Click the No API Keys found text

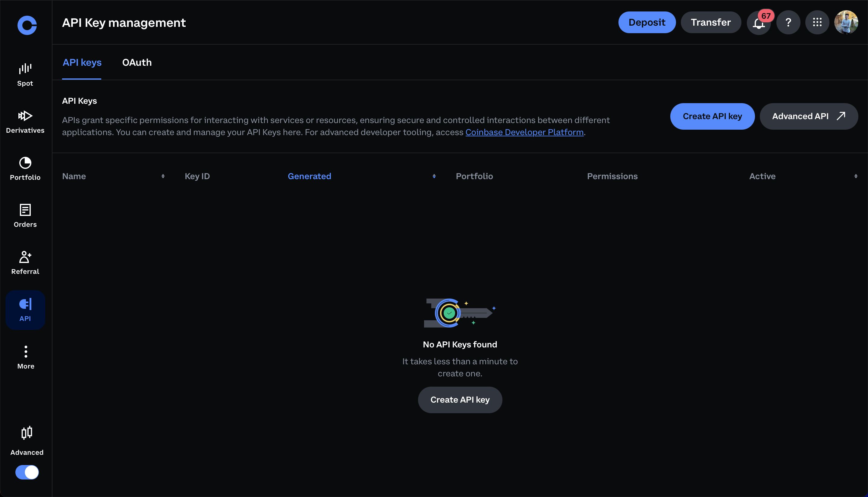460,344
